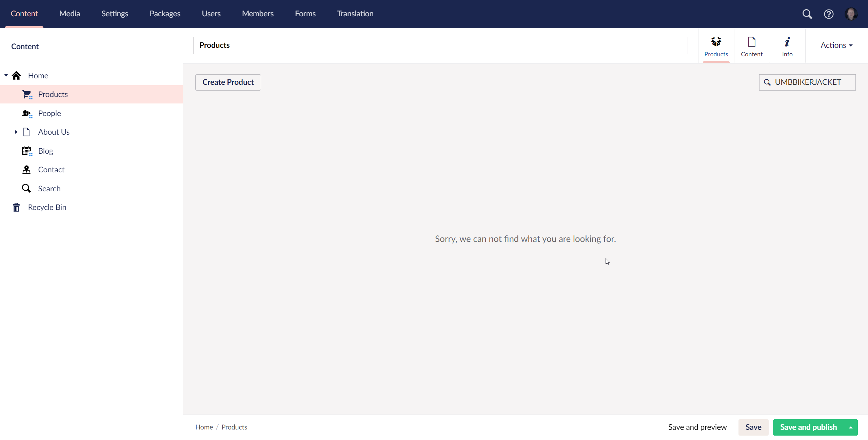The image size is (868, 440).
Task: Switch to the Translation section
Action: point(355,14)
